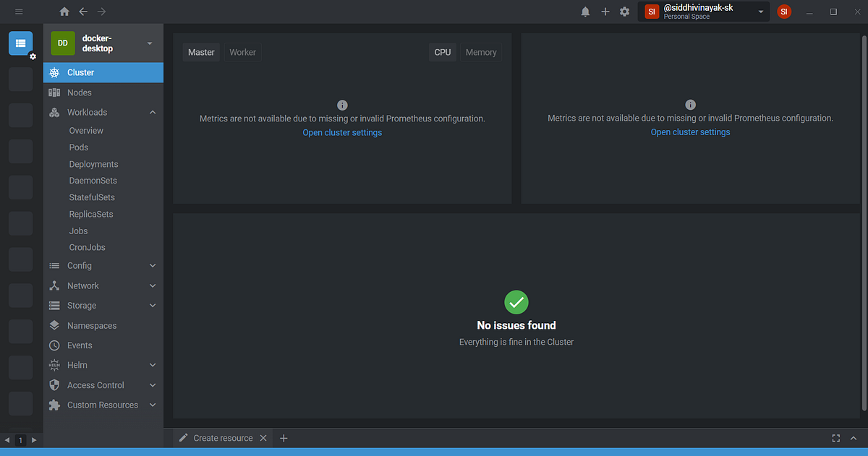Click info icon in right metrics panel
Viewport: 868px width, 456px height.
pyautogui.click(x=691, y=105)
